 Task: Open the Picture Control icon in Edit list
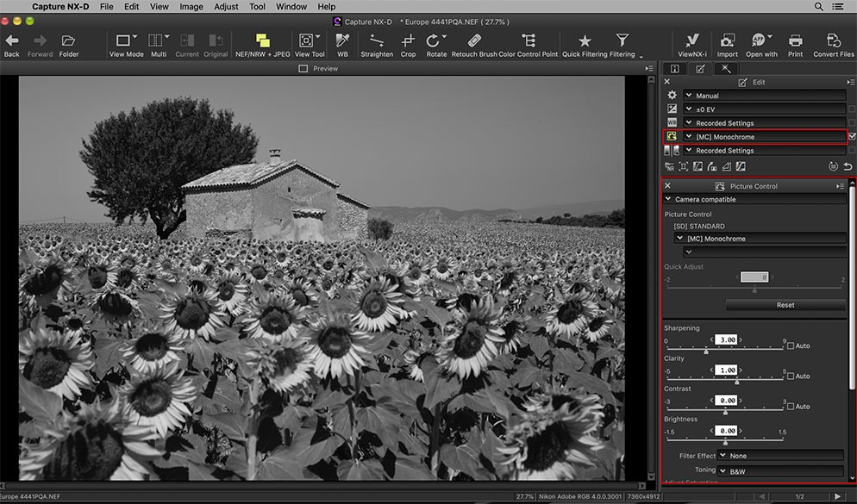click(x=672, y=136)
